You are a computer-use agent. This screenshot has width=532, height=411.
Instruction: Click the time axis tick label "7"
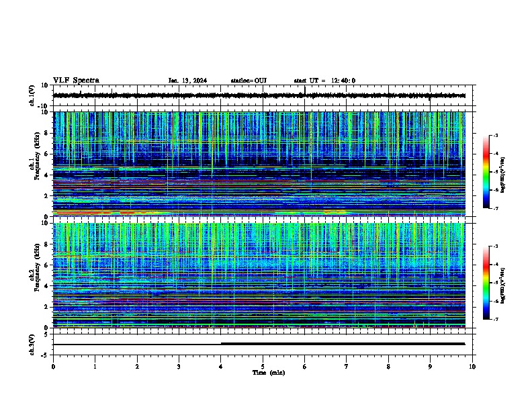[x=347, y=367]
